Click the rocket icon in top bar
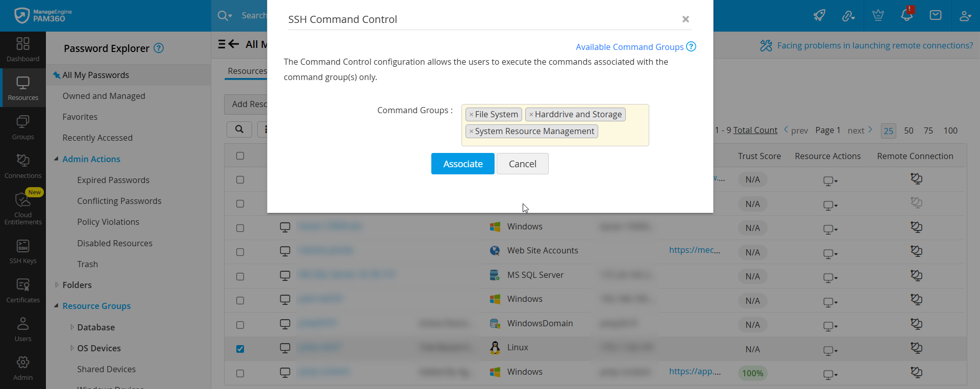Viewport: 980px width, 389px height. (x=819, y=15)
